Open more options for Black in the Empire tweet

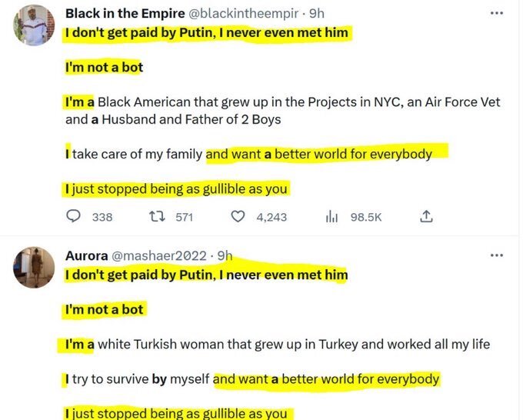click(x=496, y=13)
